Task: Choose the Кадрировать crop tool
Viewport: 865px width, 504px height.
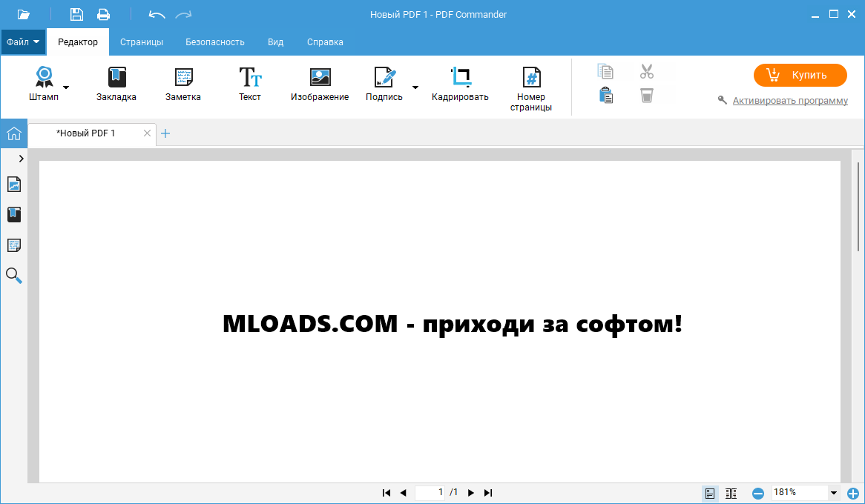Action: (460, 84)
